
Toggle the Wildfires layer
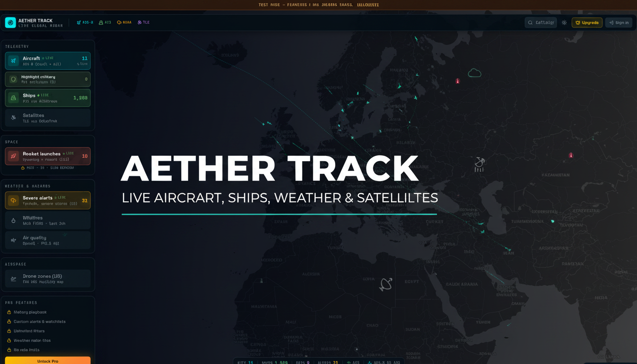point(48,220)
